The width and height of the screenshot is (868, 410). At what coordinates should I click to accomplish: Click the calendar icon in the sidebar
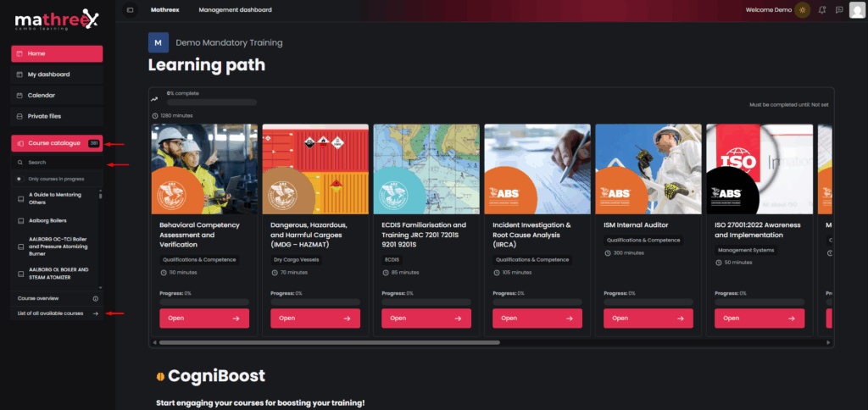click(x=19, y=95)
